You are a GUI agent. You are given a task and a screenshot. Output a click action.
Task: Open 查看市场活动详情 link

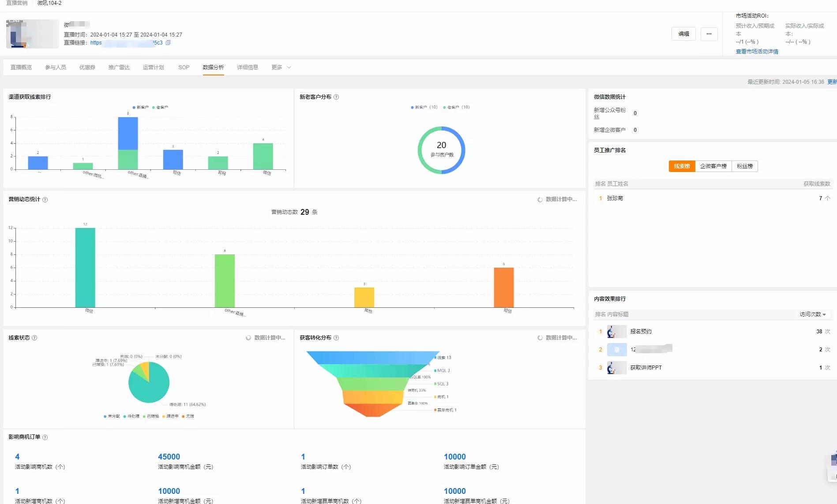(757, 52)
